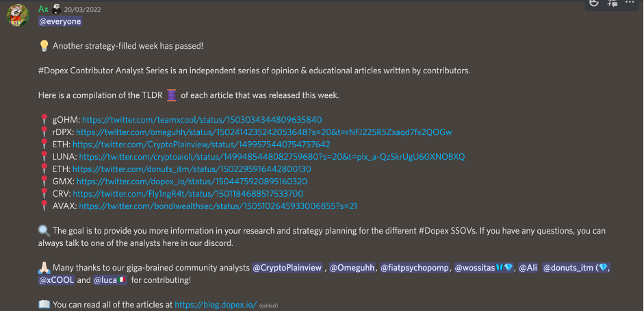Open the rDPX omeguhh Twitter link
644x311 pixels.
tap(263, 132)
